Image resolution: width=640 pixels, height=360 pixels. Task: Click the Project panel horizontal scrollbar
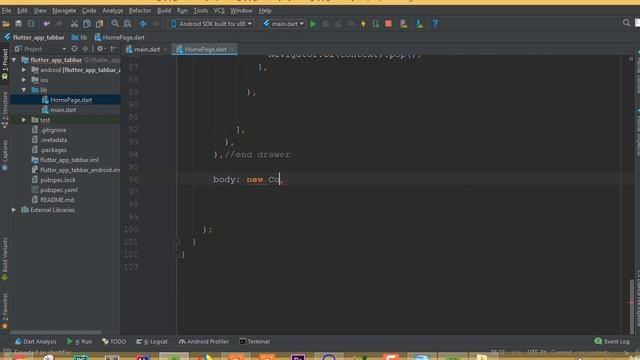click(x=56, y=333)
